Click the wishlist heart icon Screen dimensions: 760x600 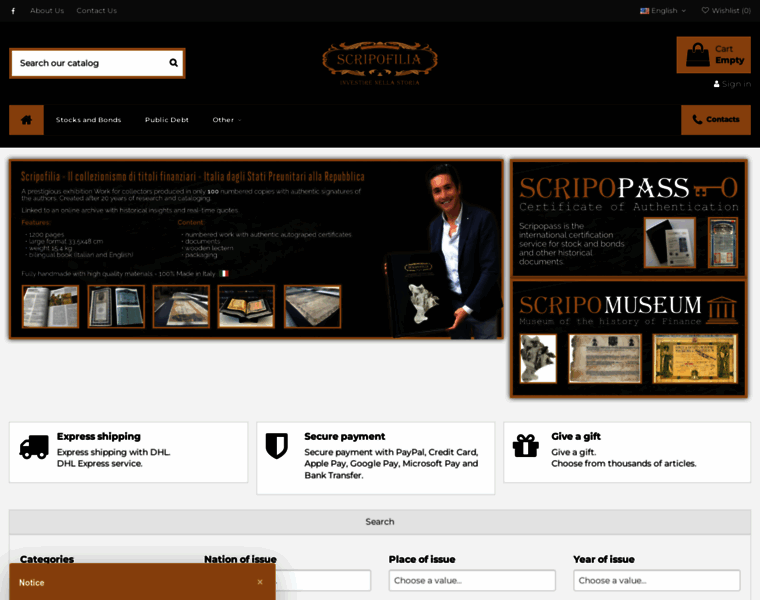tap(705, 10)
